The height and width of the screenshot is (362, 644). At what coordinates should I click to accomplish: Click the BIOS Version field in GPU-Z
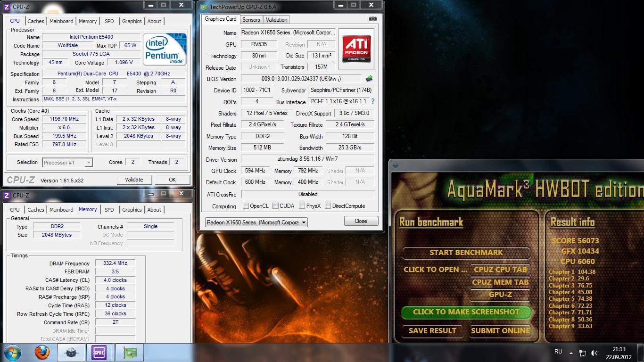click(x=301, y=79)
